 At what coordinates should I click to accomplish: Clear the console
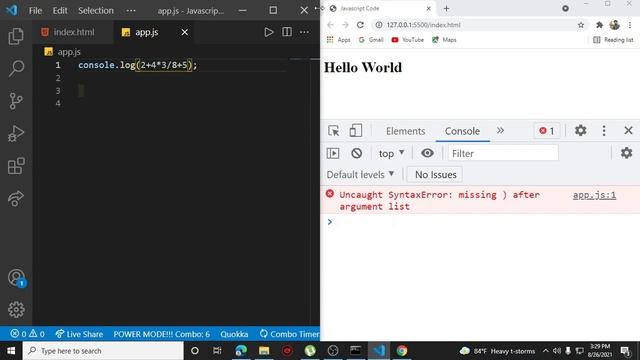[x=356, y=153]
